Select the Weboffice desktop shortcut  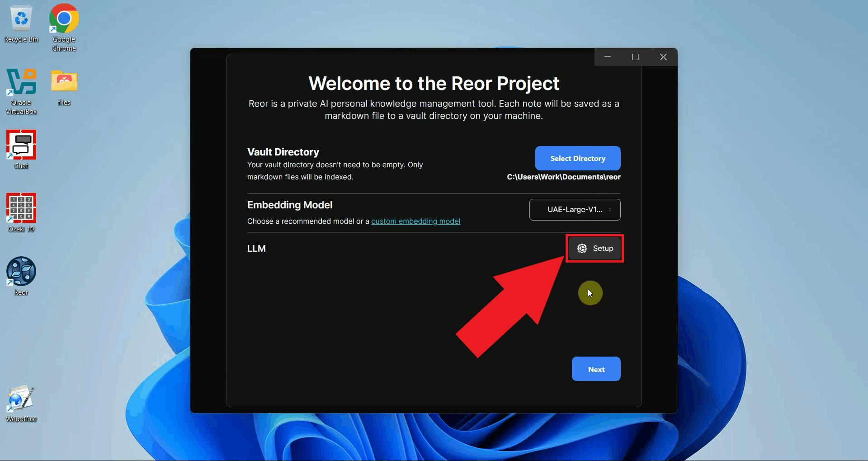tap(21, 404)
